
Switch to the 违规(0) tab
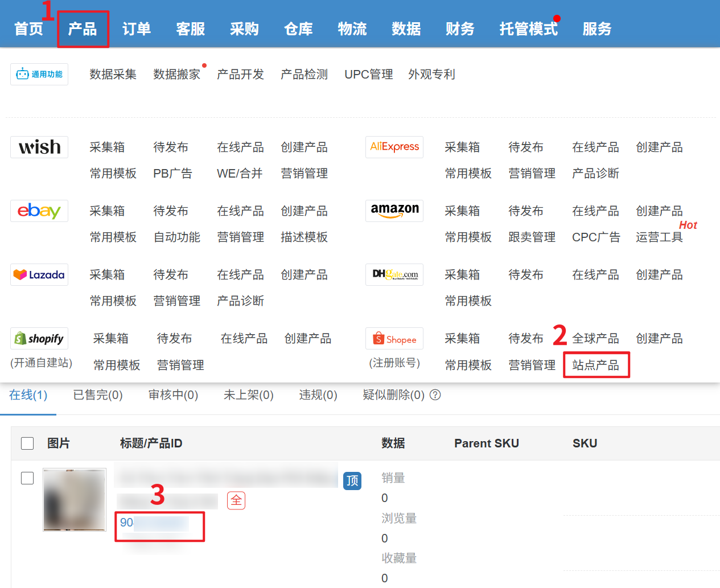(x=318, y=395)
